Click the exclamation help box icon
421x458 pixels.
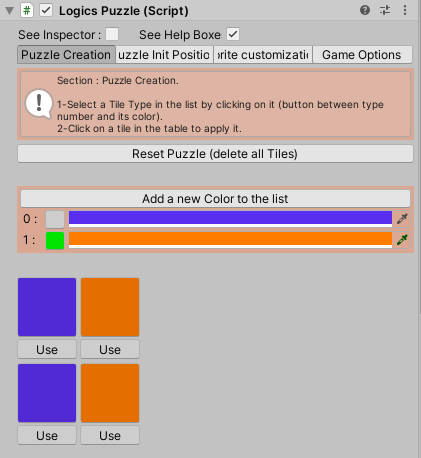coord(39,104)
